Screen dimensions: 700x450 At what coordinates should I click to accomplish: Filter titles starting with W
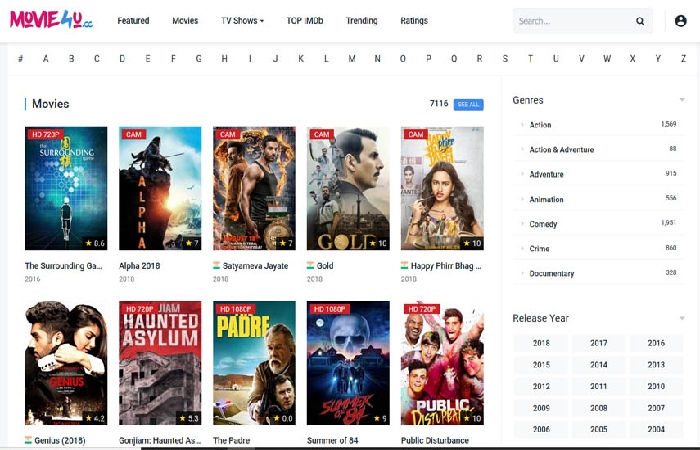(x=607, y=58)
